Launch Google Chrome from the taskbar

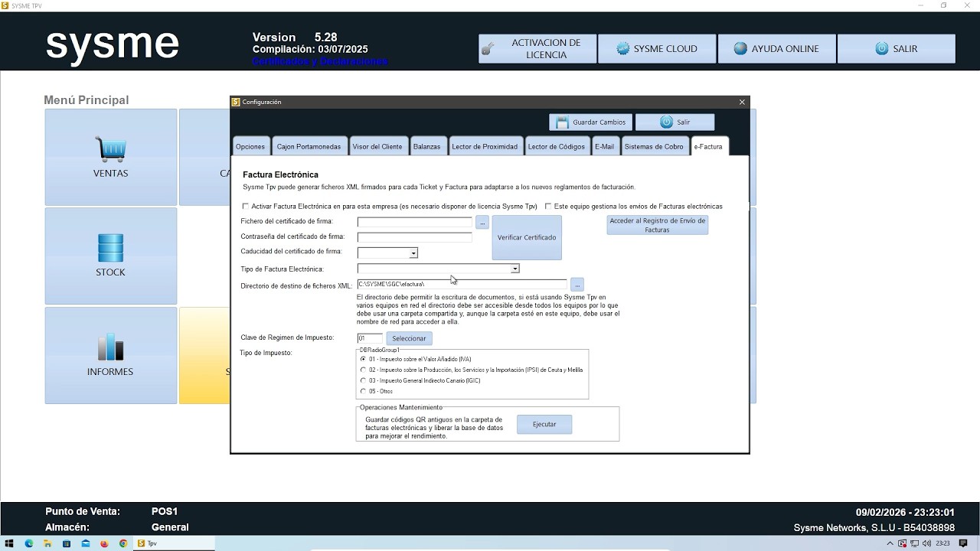pos(123,543)
